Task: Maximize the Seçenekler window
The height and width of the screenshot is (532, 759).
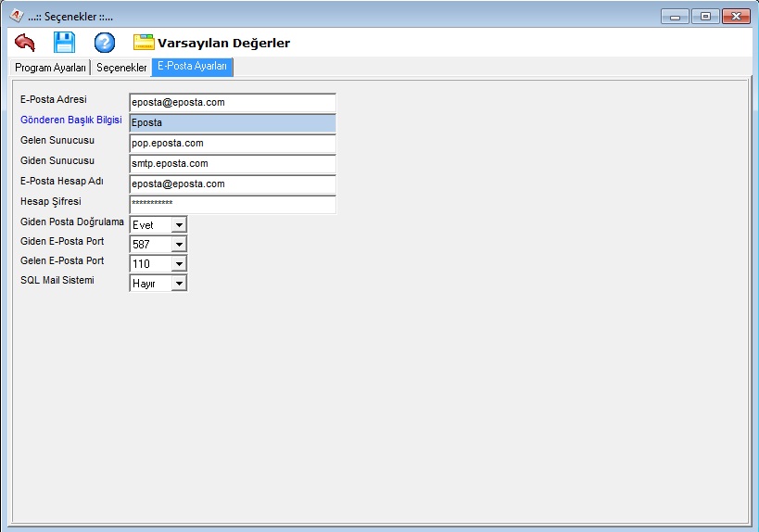Action: tap(704, 16)
